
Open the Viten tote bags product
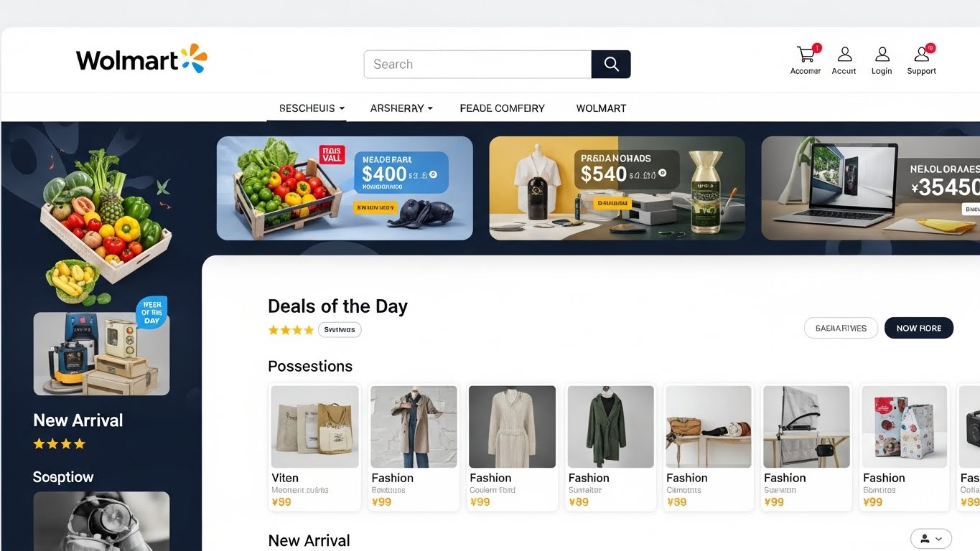point(314,447)
